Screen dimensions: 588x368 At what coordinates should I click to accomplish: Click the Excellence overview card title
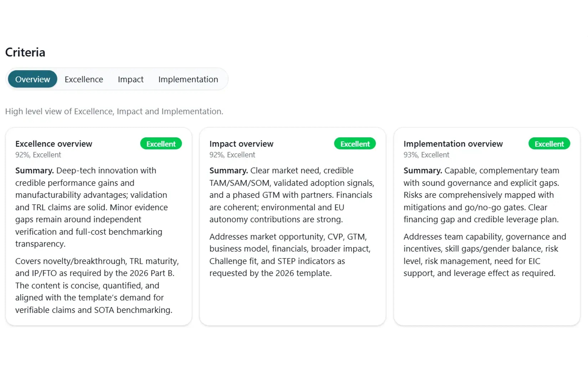[54, 144]
